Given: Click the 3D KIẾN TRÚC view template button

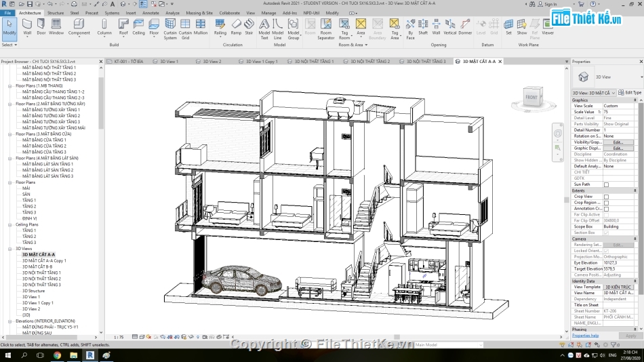Looking at the screenshot, I should coord(618,287).
